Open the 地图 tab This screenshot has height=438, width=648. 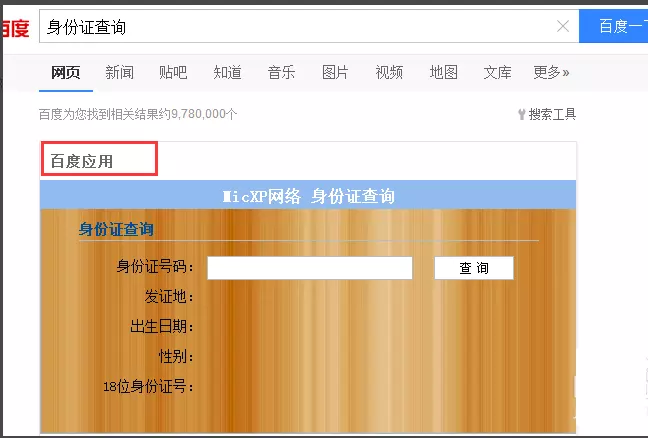(443, 73)
